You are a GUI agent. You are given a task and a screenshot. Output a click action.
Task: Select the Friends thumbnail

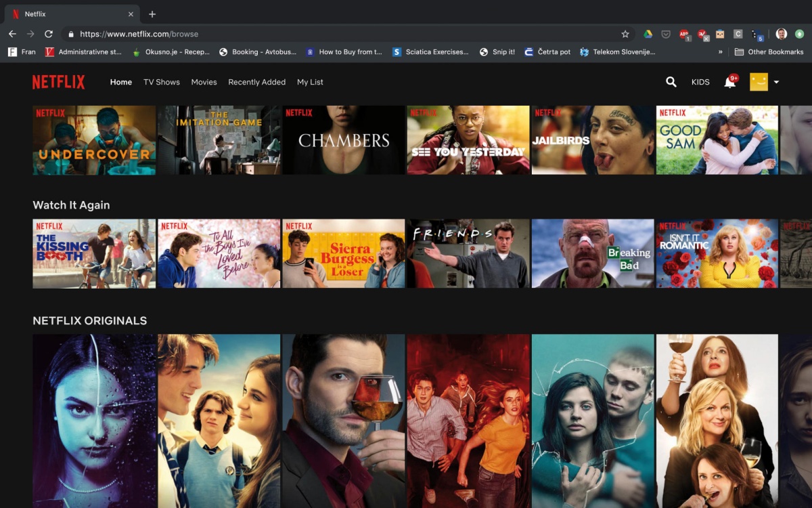click(x=468, y=253)
